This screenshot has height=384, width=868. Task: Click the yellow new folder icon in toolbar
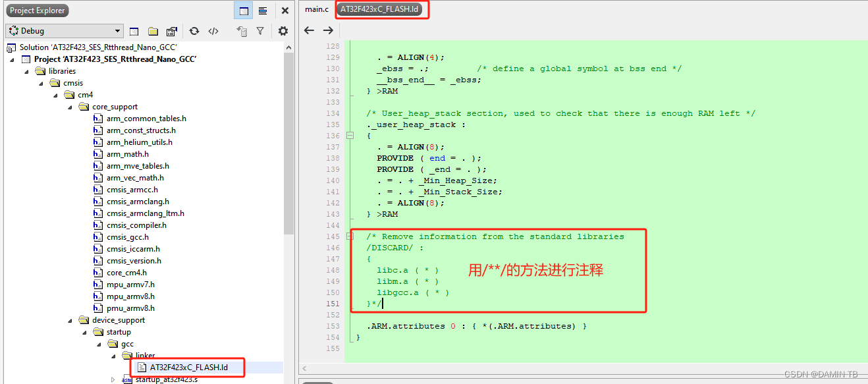click(x=153, y=31)
